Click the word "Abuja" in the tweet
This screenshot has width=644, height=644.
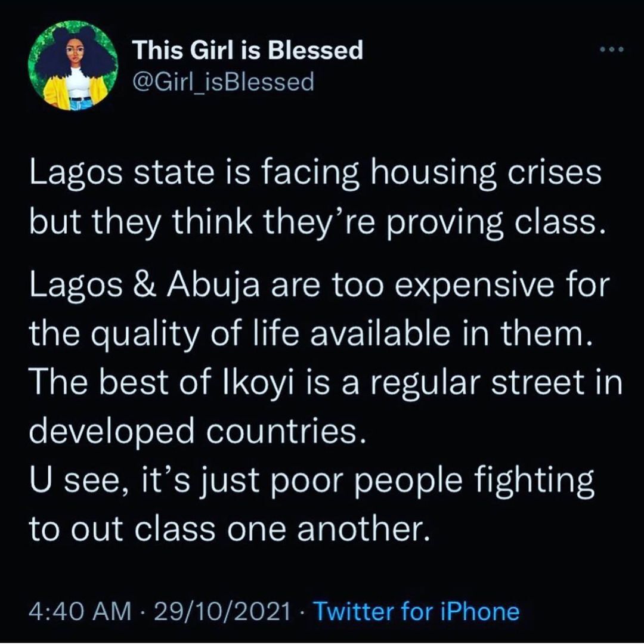[213, 284]
